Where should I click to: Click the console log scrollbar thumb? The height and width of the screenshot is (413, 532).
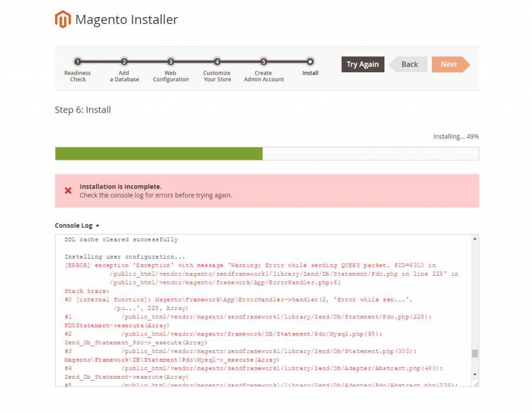475,354
